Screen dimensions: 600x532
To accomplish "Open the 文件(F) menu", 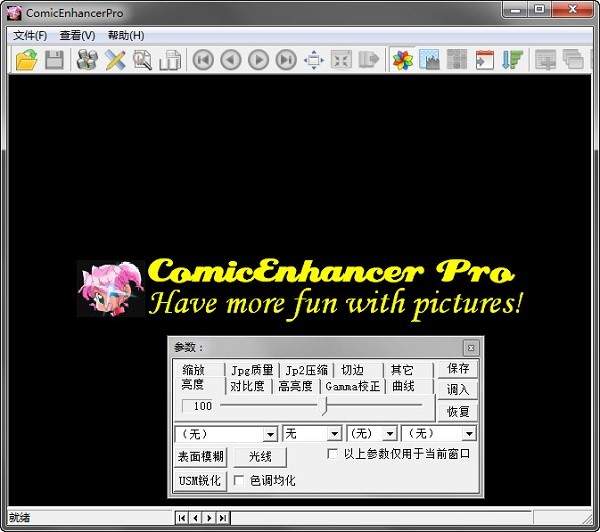I will tap(30, 36).
